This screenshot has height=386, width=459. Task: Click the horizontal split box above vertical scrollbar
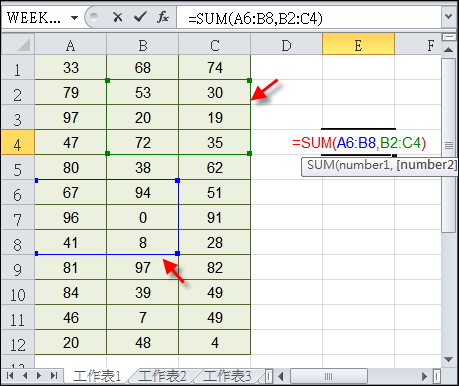[449, 37]
